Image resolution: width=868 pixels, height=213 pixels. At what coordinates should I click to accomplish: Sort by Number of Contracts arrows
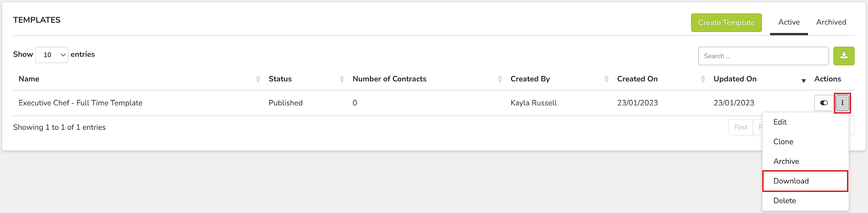(500, 79)
